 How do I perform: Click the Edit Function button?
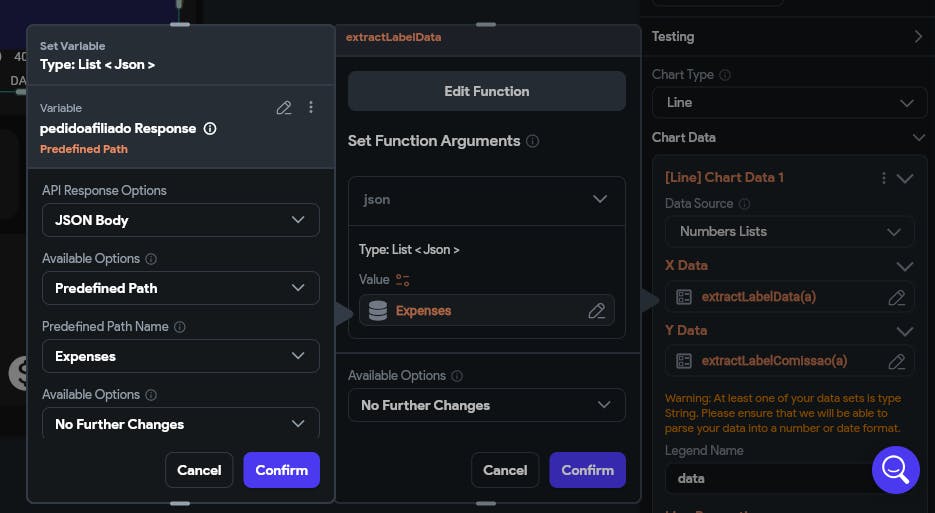point(486,91)
